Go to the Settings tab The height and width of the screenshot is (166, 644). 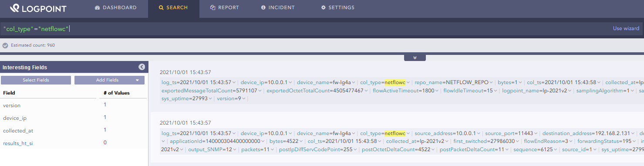337,8
